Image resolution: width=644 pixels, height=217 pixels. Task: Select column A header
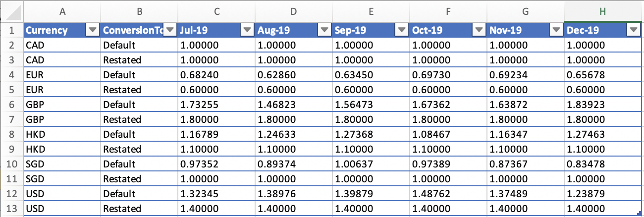pos(61,11)
